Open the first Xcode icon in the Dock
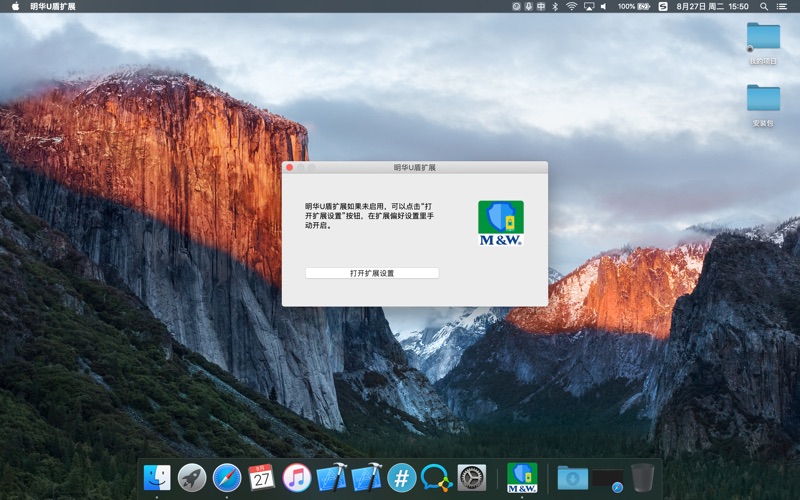The image size is (800, 500). [331, 477]
